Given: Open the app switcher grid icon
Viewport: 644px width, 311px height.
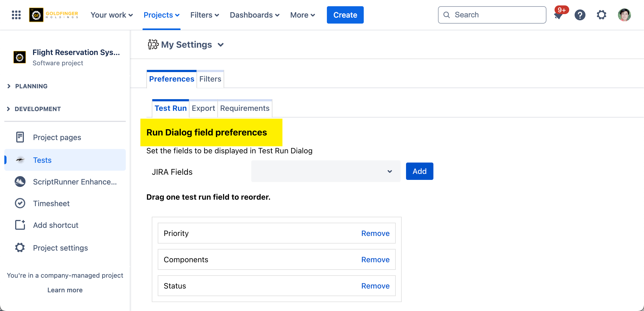Looking at the screenshot, I should [x=16, y=15].
